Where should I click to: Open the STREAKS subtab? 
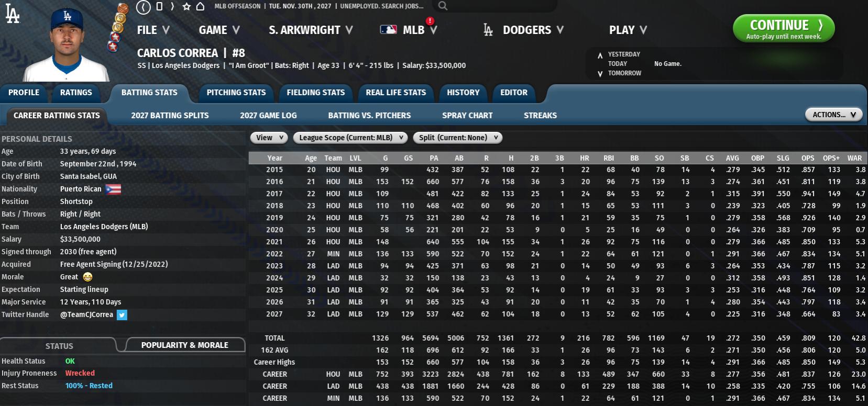click(x=540, y=115)
